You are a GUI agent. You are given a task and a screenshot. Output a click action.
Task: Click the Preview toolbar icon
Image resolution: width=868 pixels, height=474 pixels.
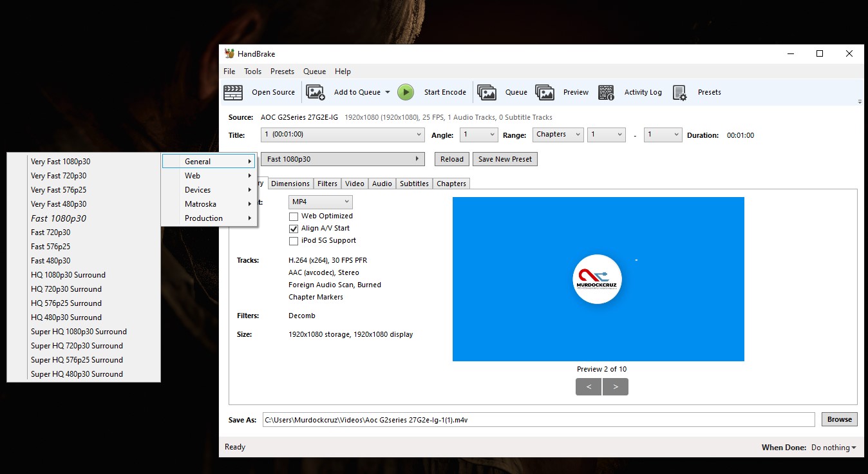pos(545,93)
